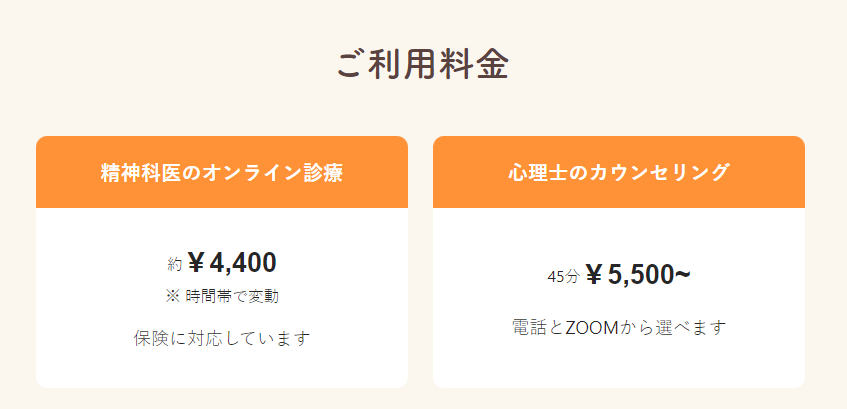Click the ¥ symbol before 4,400
Viewport: 847px width, 409px height.
click(197, 263)
